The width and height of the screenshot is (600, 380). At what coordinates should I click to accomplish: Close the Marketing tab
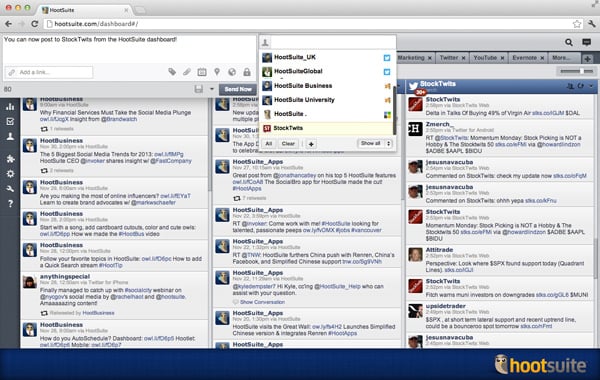click(x=430, y=58)
